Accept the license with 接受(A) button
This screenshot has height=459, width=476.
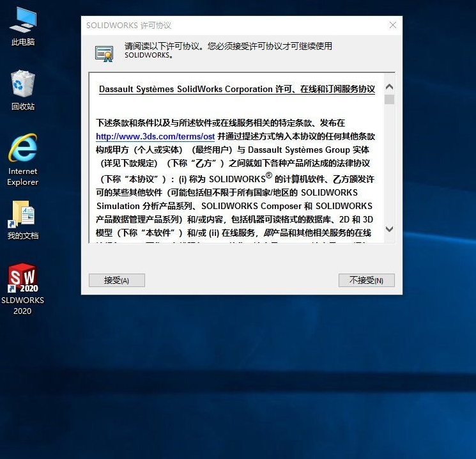click(x=116, y=280)
